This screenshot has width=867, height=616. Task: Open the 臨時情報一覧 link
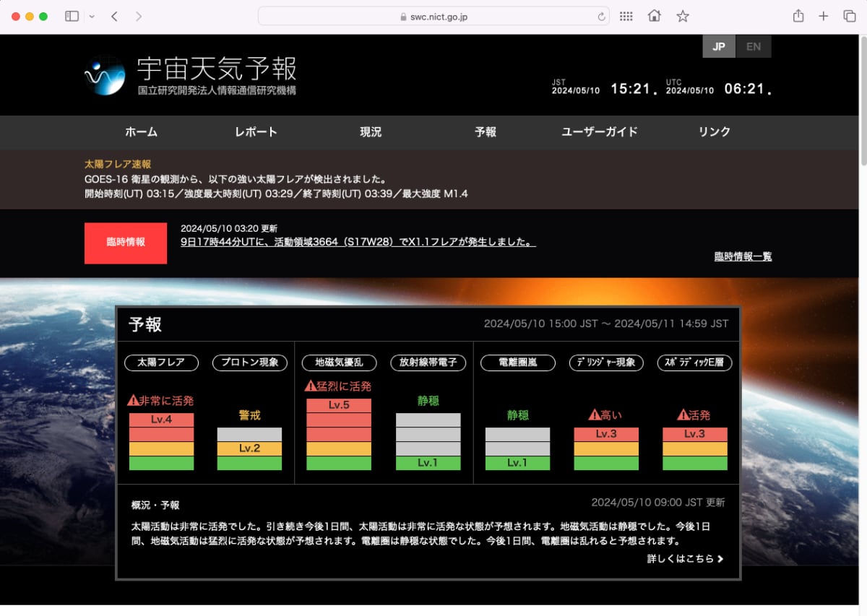pyautogui.click(x=743, y=256)
